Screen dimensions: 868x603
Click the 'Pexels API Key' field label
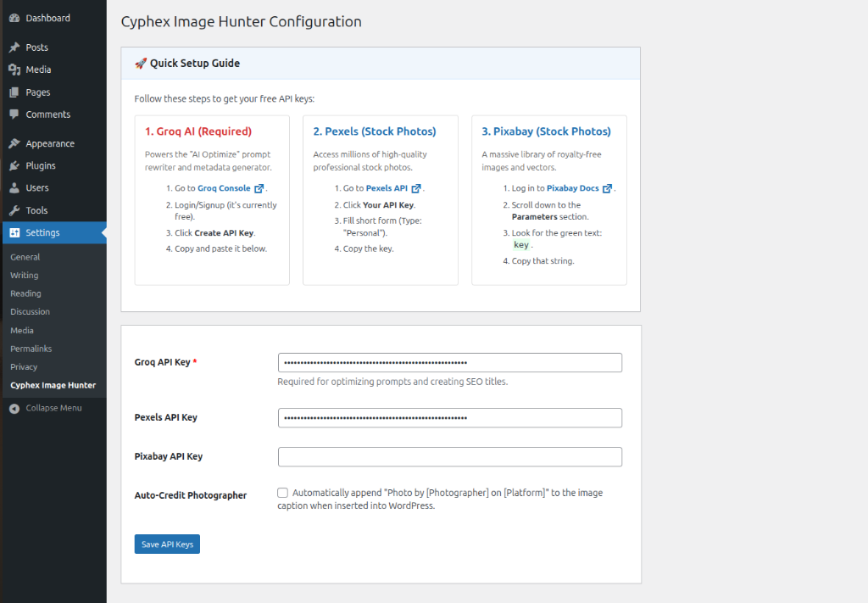(x=165, y=417)
